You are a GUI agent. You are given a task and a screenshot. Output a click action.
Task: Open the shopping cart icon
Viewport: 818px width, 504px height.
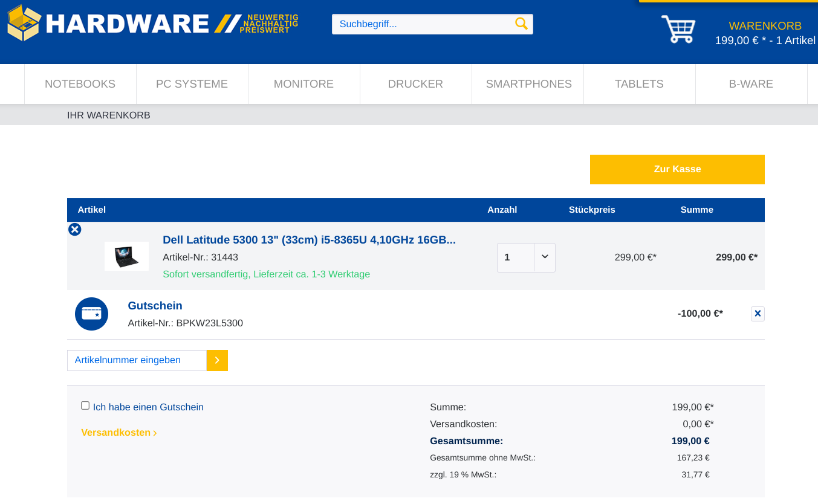[678, 29]
